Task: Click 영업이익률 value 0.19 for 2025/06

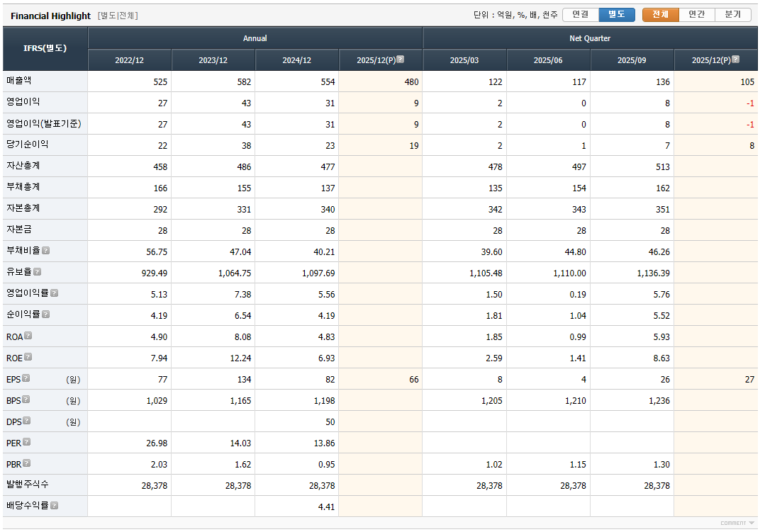Action: (578, 295)
